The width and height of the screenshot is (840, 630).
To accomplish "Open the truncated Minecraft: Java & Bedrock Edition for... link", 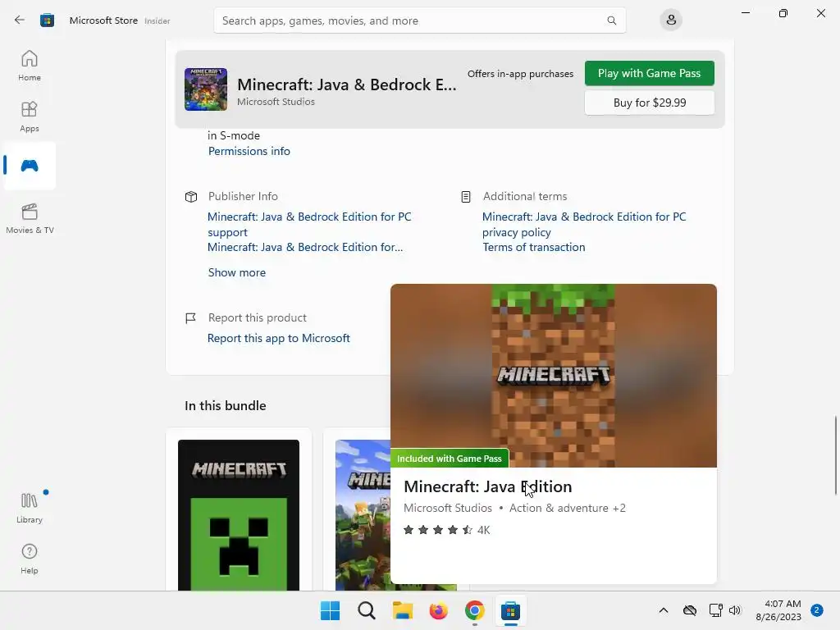I will (305, 247).
